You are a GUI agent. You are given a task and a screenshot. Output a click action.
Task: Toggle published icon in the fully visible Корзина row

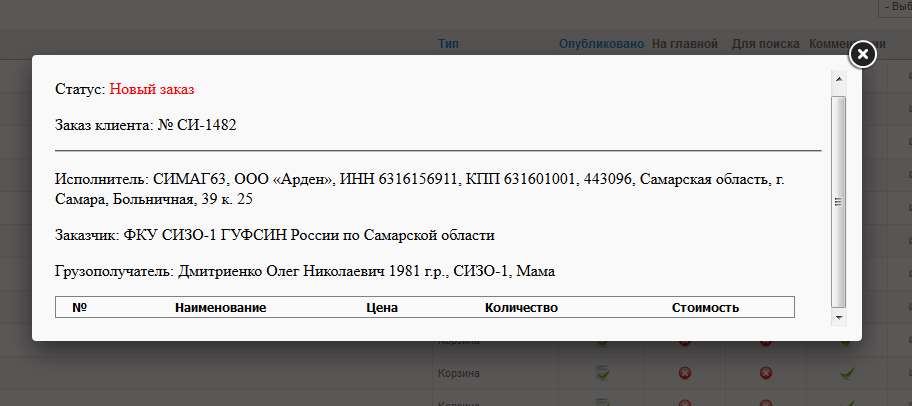point(602,373)
